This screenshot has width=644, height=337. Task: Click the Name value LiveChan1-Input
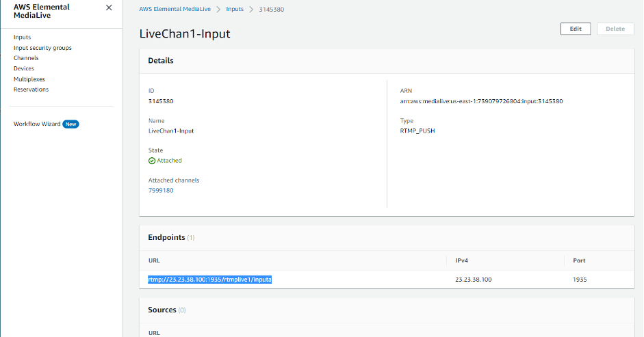(171, 131)
